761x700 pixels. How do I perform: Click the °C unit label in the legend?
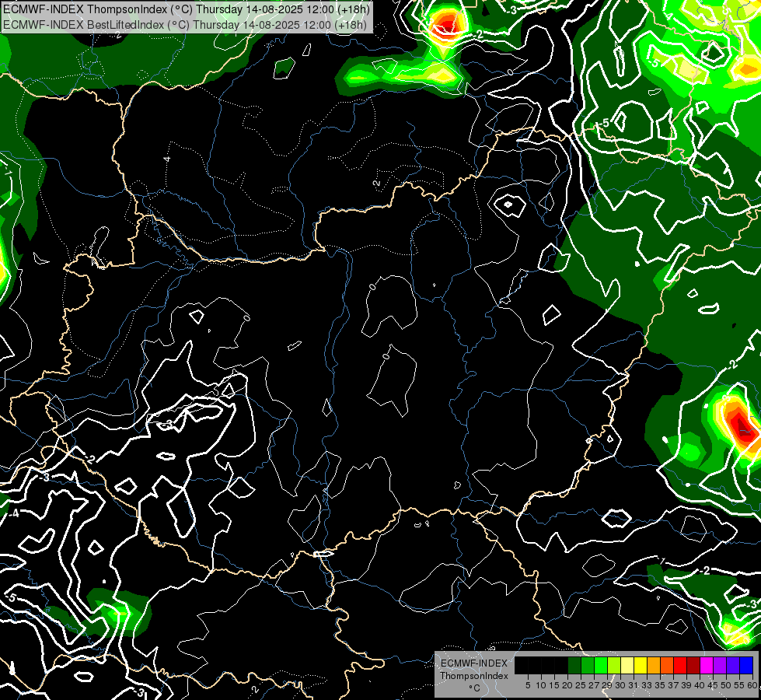474,688
